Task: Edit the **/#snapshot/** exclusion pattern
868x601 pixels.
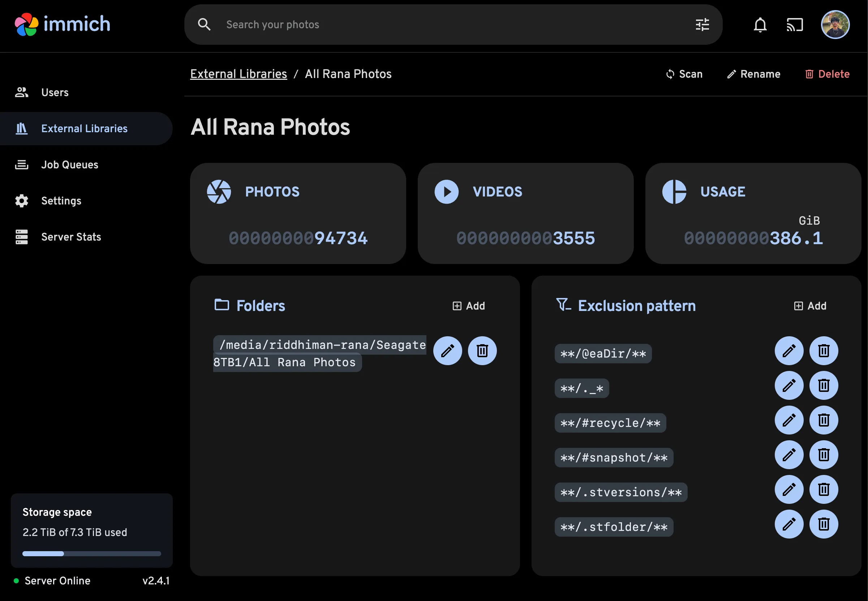Action: [789, 454]
